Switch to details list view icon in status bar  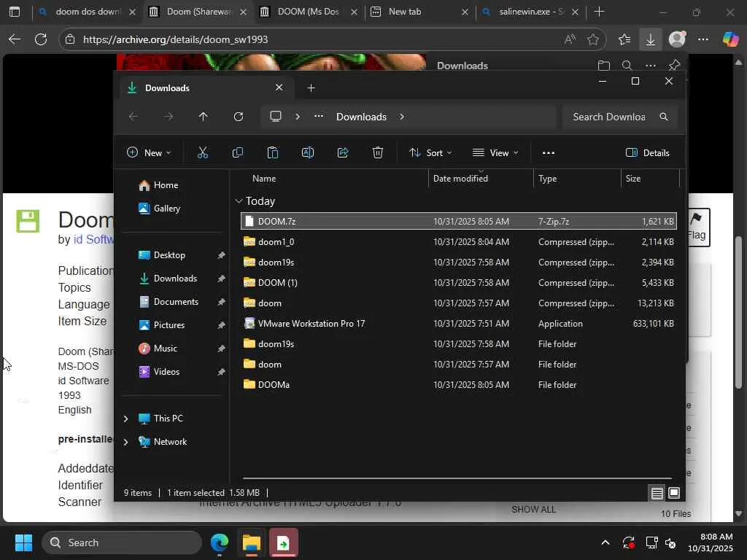[x=657, y=493]
